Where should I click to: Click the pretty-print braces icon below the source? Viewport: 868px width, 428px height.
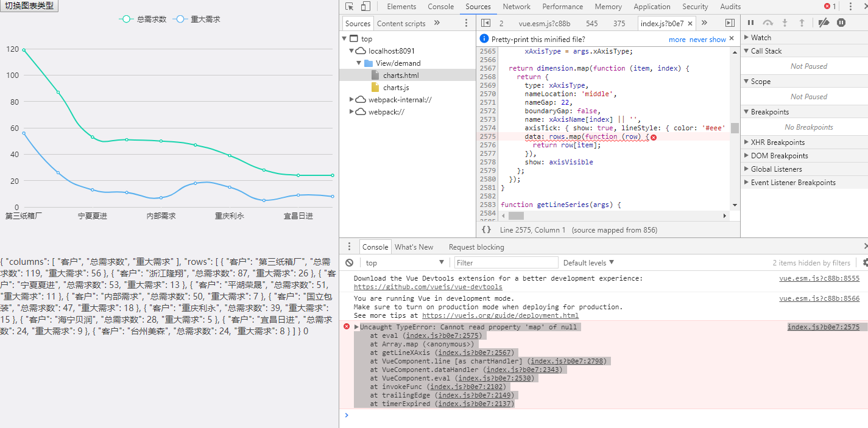point(485,230)
